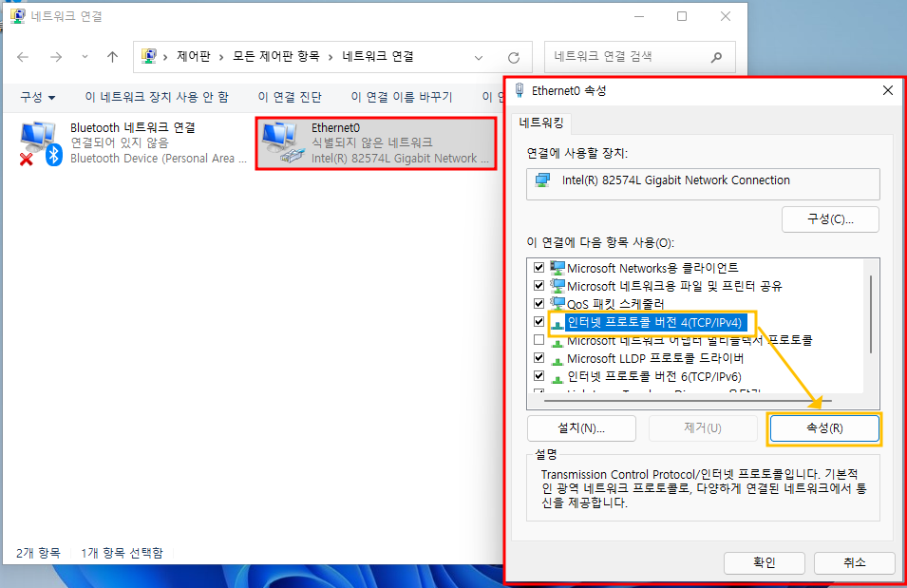Select the Bluetooth 네트워크 연결 icon

[41, 142]
